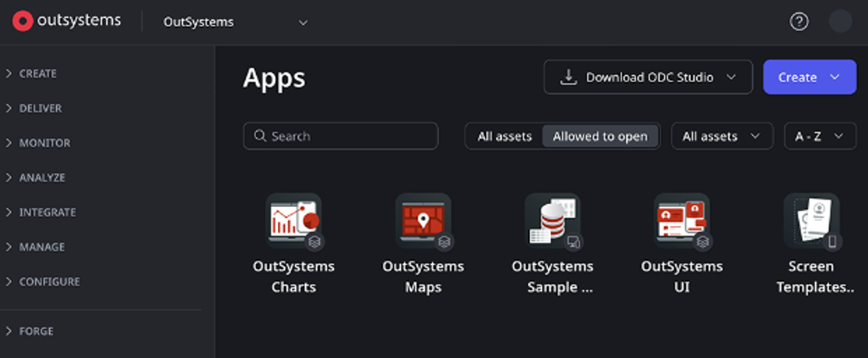Select the Allowed to open toggle option

600,136
